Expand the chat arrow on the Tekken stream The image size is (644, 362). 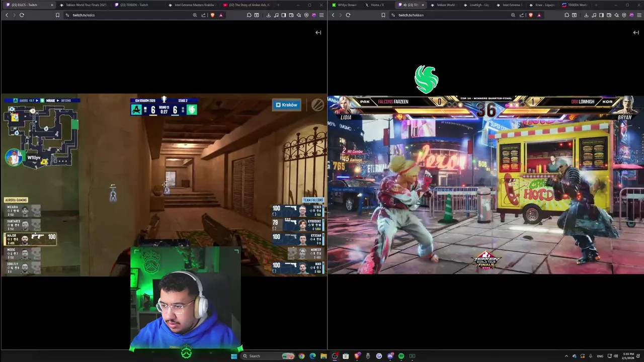(x=636, y=32)
